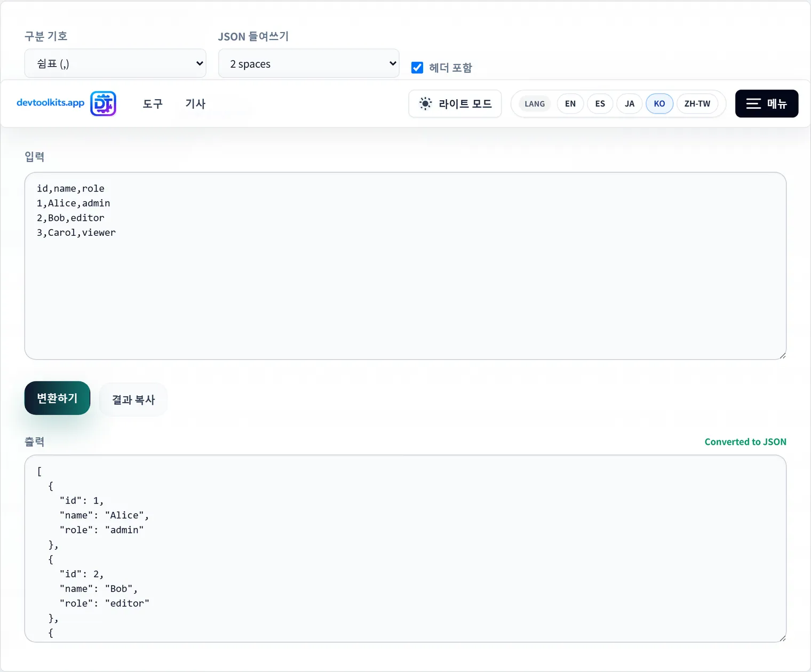Click the 출력 label

(x=35, y=442)
